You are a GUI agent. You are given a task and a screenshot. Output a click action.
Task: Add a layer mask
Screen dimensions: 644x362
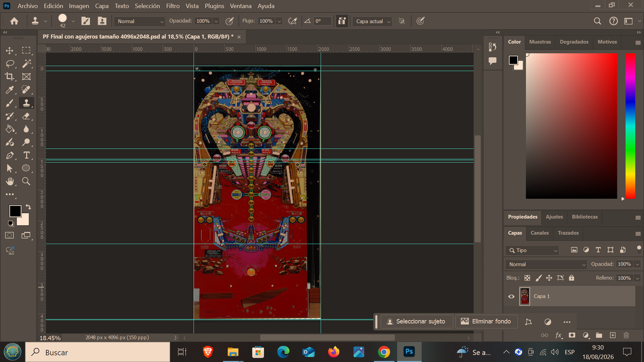point(572,335)
